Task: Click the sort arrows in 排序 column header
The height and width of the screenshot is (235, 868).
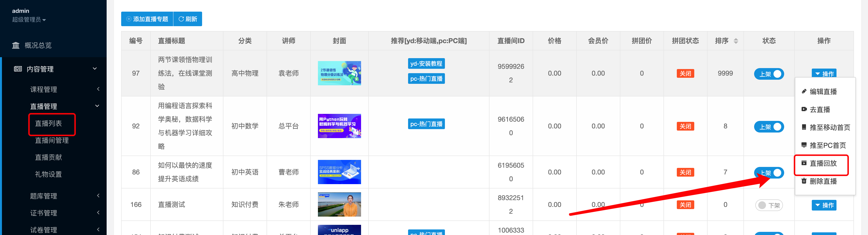Action: coord(736,41)
